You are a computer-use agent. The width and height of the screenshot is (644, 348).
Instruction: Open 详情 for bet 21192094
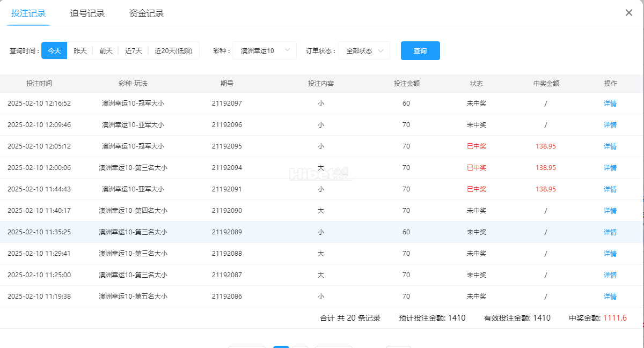click(610, 168)
